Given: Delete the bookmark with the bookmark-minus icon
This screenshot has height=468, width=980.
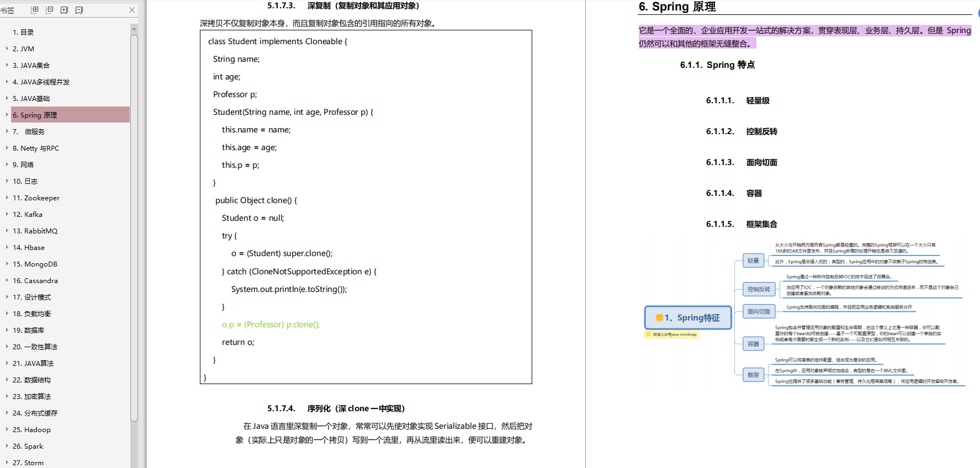Looking at the screenshot, I should [79, 10].
